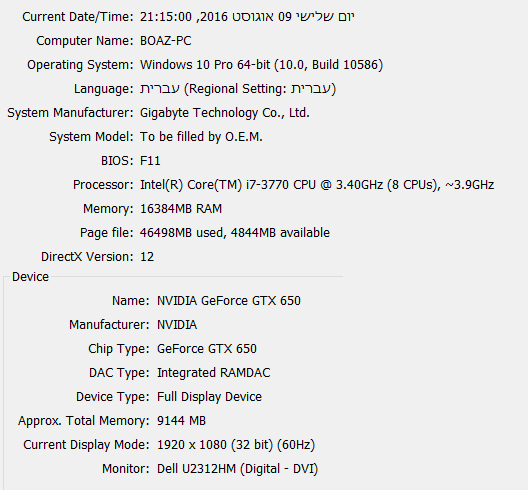Select the Current Display Mode 1920 x 1080 text

(236, 445)
